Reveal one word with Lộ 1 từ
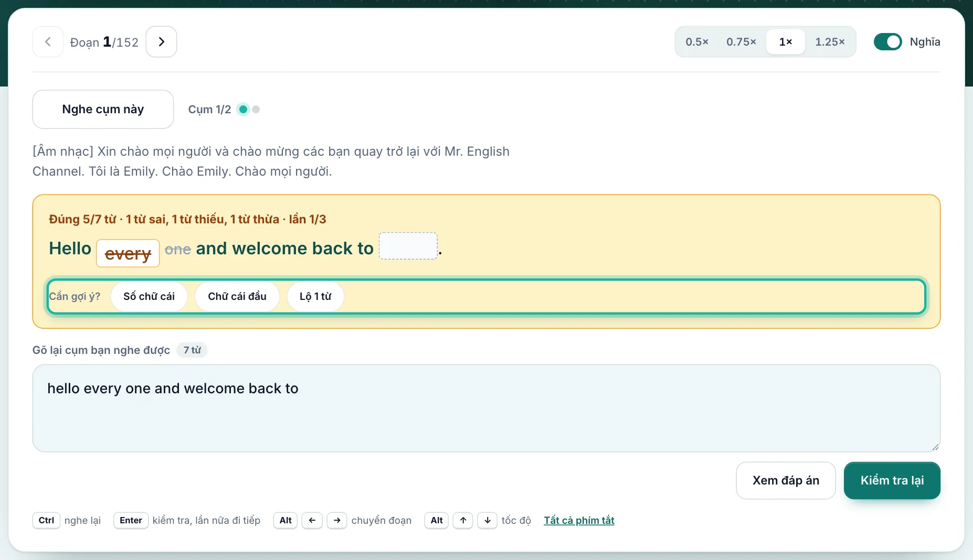This screenshot has width=973, height=560. [x=315, y=296]
